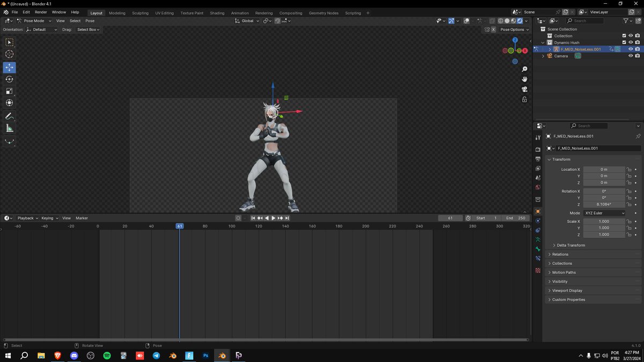Play the animation forward

click(x=273, y=218)
